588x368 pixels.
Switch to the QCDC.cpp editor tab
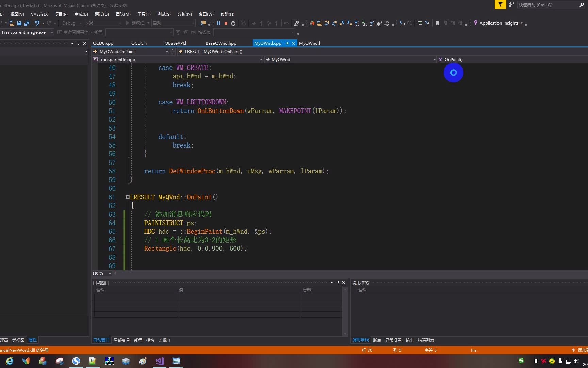(103, 43)
